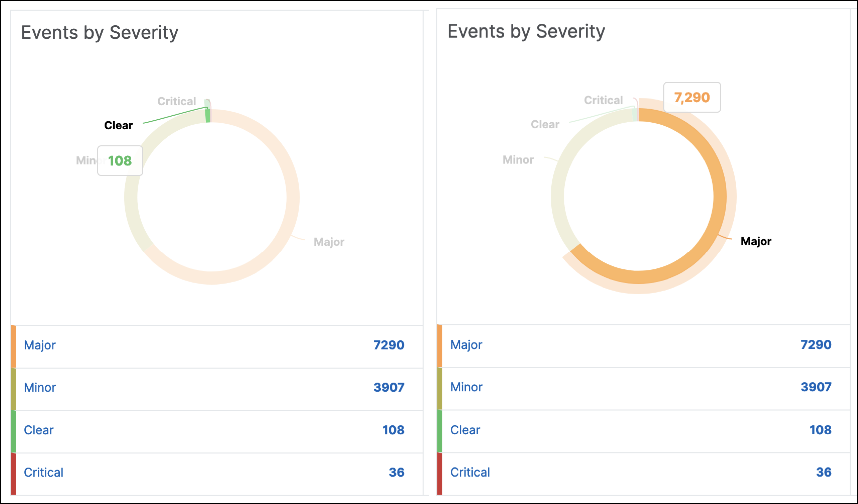Click orange Major color bar in left panel
The width and height of the screenshot is (858, 504).
click(13, 347)
